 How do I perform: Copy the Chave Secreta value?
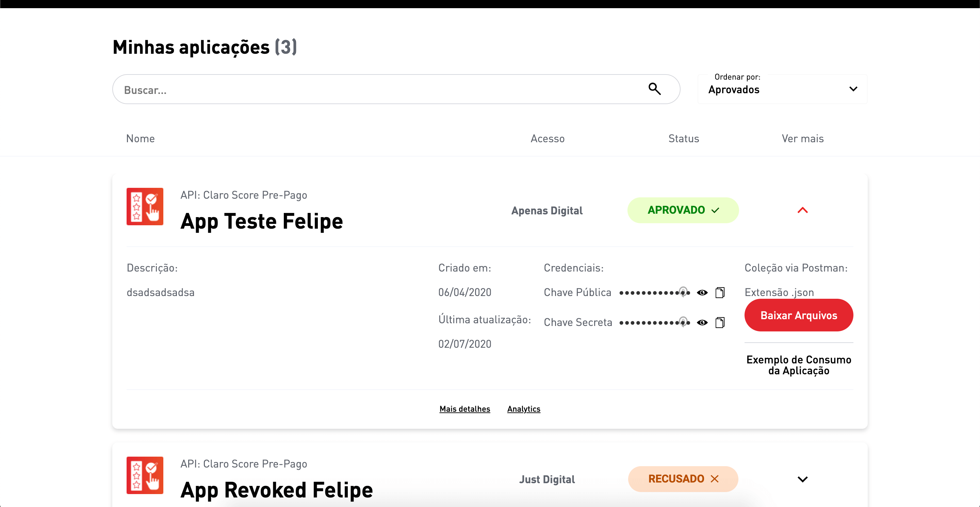coord(720,323)
